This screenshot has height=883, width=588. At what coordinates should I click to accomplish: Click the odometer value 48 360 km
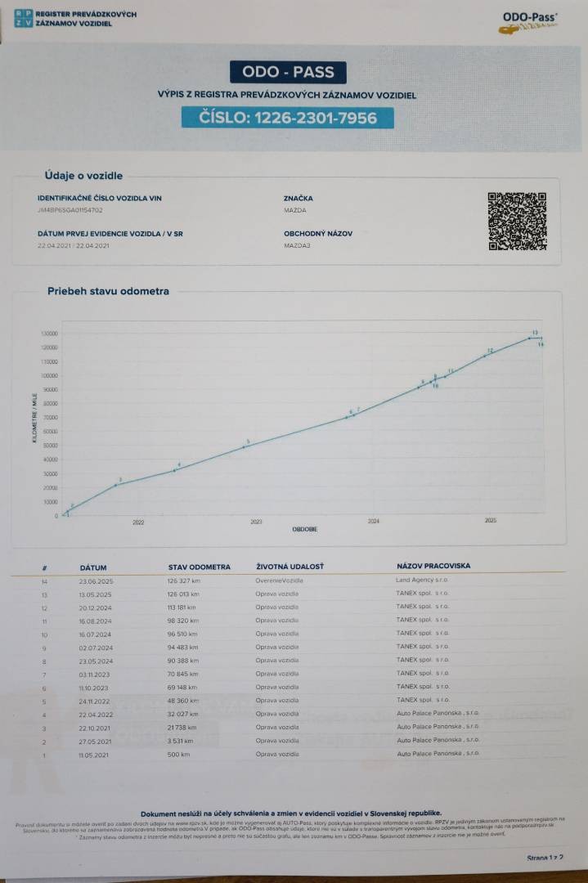183,701
